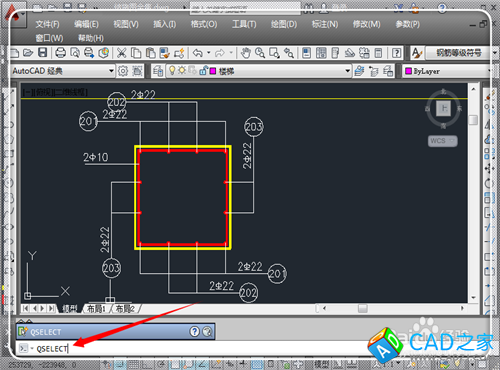Screen dimensions: 500x370
Task: Toggle the layer lock padlock icon
Action: pos(203,70)
